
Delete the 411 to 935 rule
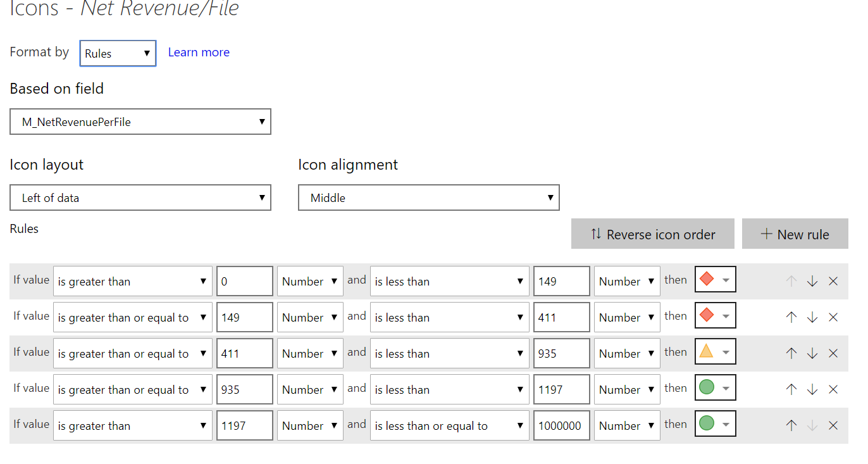[x=833, y=353]
